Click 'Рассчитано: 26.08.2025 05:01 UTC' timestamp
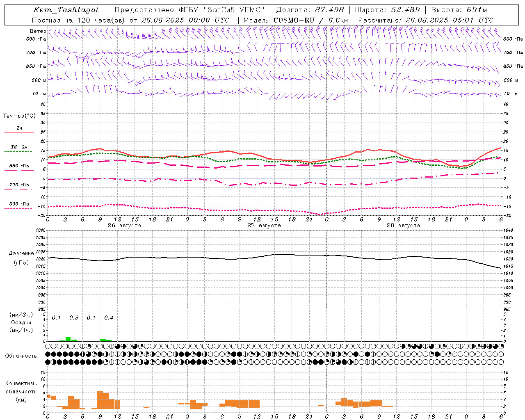This screenshot has width=525, height=420. [426, 20]
